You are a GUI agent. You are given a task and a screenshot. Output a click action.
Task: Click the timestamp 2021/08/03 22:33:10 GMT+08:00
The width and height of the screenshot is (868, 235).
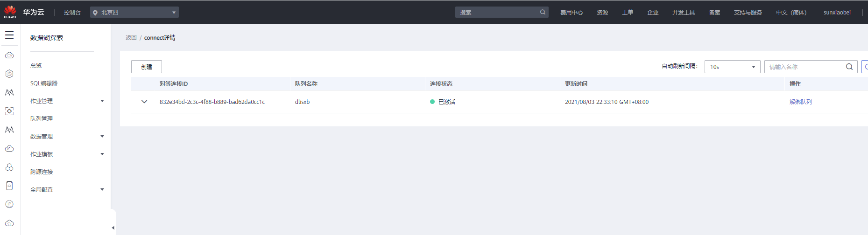click(x=607, y=102)
